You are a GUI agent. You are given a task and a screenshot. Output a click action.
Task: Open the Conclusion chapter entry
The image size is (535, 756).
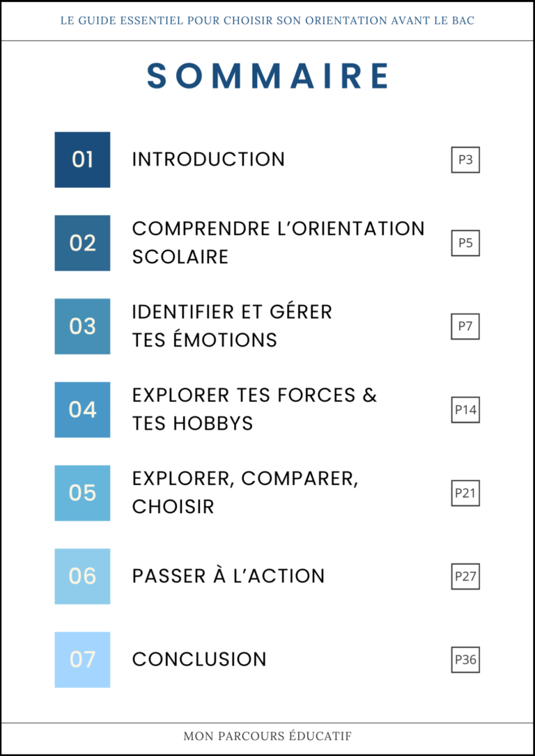pos(199,659)
